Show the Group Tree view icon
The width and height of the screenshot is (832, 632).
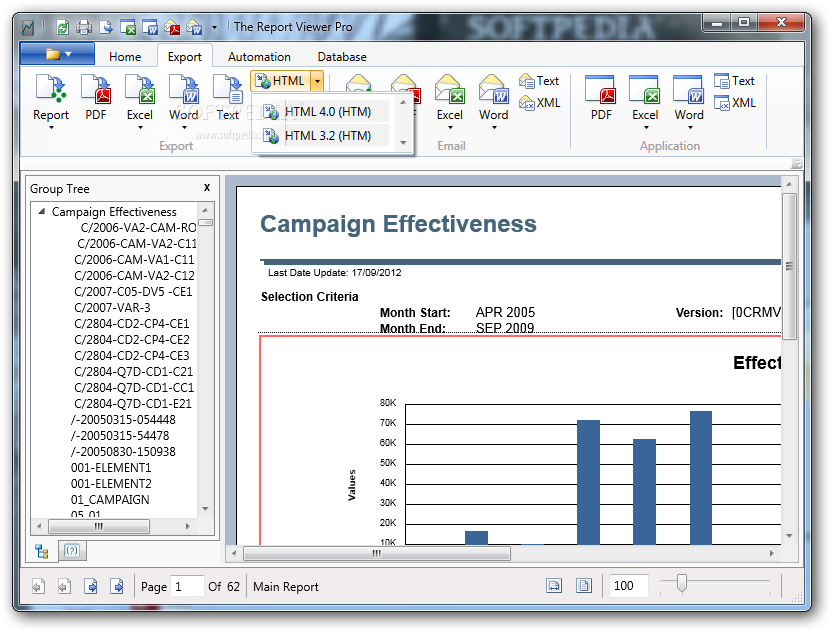coord(41,551)
